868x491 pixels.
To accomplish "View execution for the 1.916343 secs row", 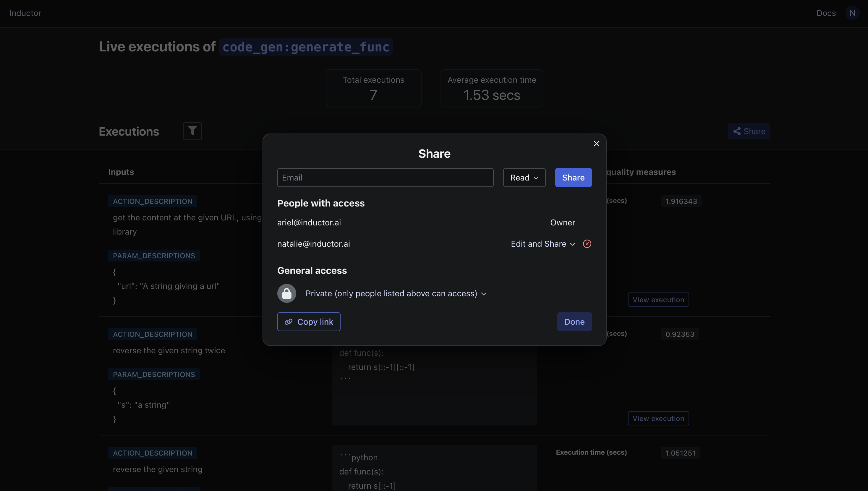I will point(658,300).
